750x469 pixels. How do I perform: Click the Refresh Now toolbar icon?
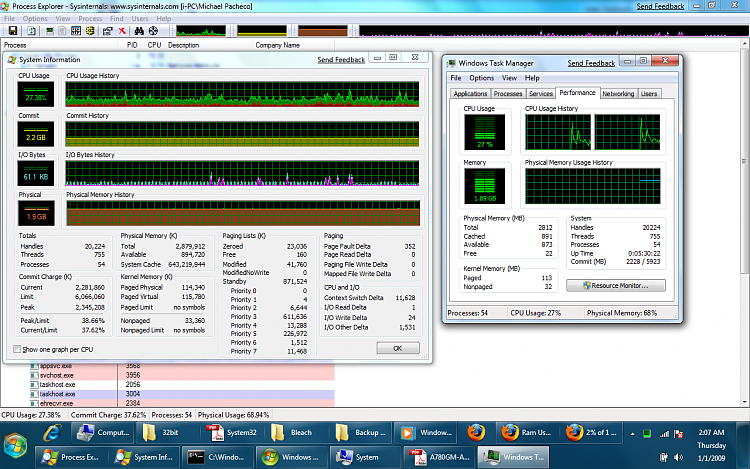click(x=31, y=31)
